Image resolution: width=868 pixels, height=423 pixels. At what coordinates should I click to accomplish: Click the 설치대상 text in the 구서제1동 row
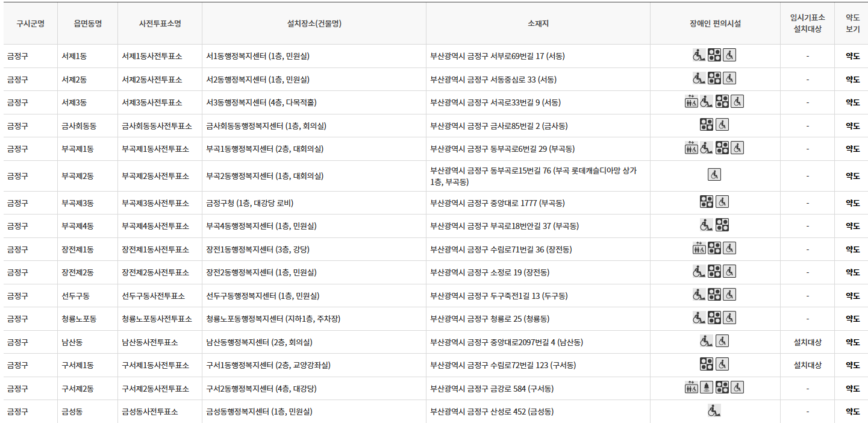[x=807, y=364]
